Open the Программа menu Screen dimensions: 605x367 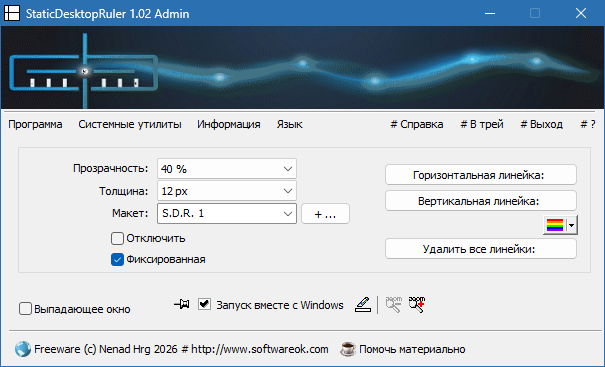tap(35, 124)
